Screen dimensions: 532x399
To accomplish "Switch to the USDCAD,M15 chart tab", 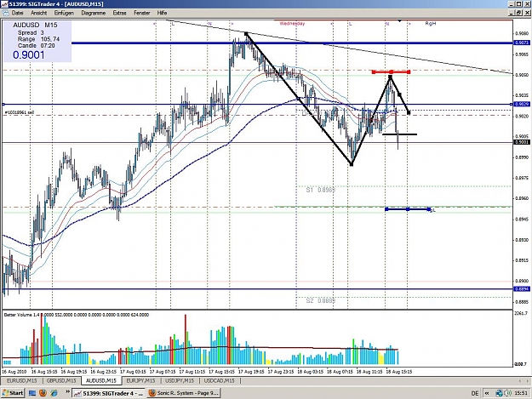I will point(219,380).
